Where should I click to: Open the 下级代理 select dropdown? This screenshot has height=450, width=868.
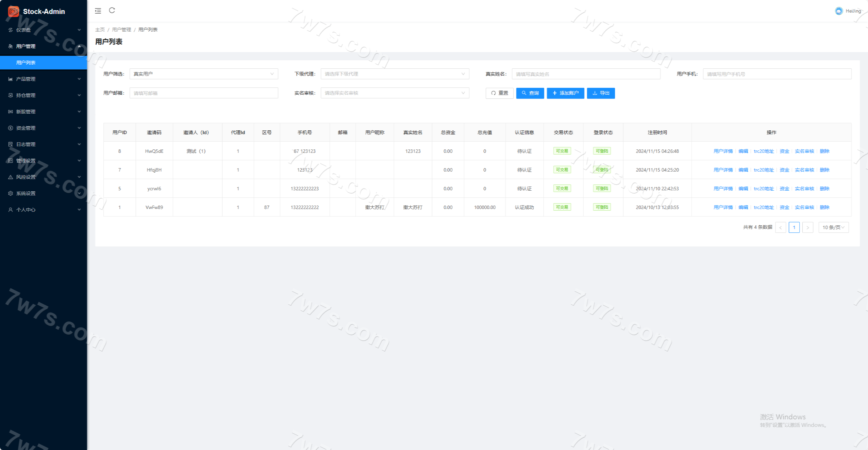[x=395, y=74]
